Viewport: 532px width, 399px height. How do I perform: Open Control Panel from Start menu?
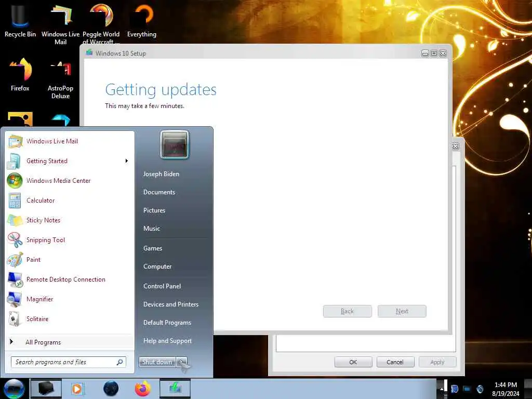pyautogui.click(x=162, y=286)
